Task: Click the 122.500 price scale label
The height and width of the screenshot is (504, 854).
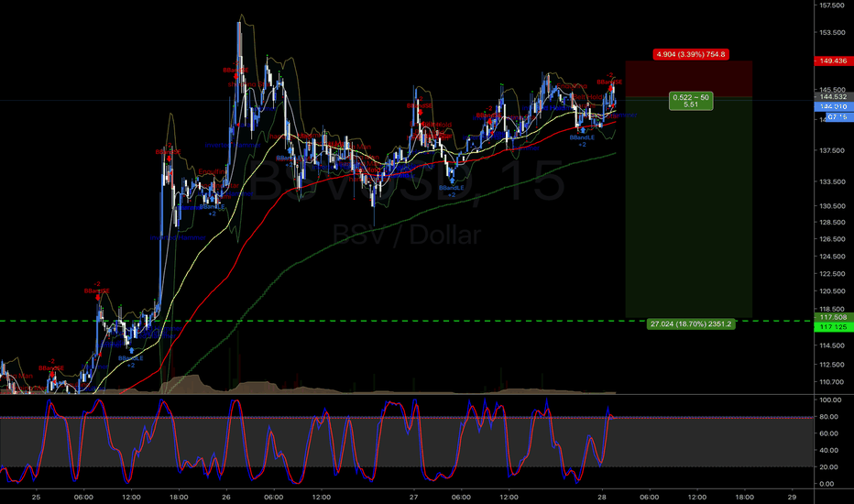Action: click(x=832, y=273)
